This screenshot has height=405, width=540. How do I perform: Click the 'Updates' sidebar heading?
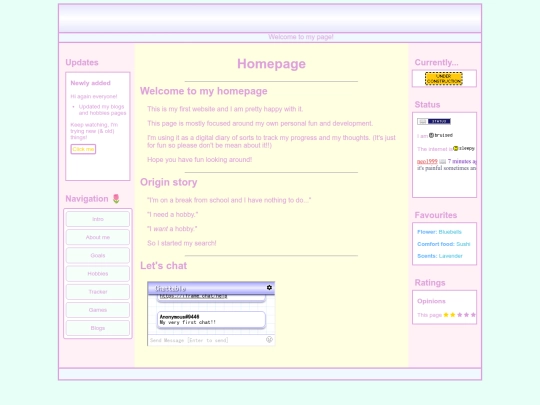pos(82,62)
